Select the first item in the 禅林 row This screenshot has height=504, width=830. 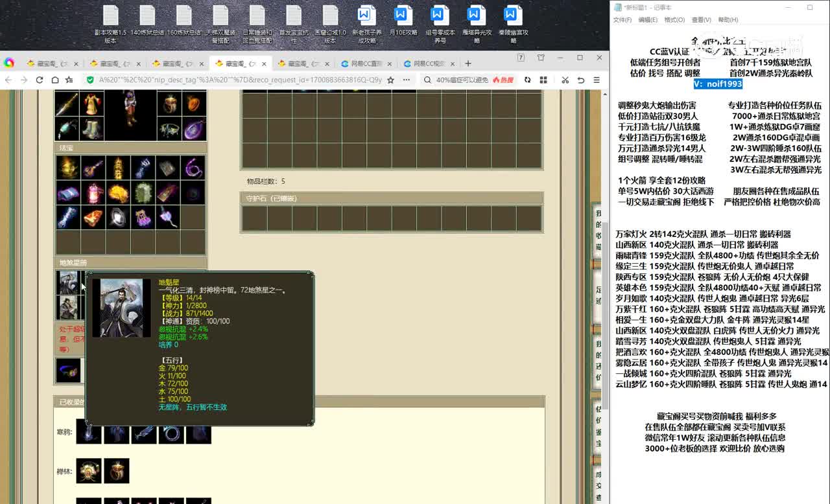point(89,471)
